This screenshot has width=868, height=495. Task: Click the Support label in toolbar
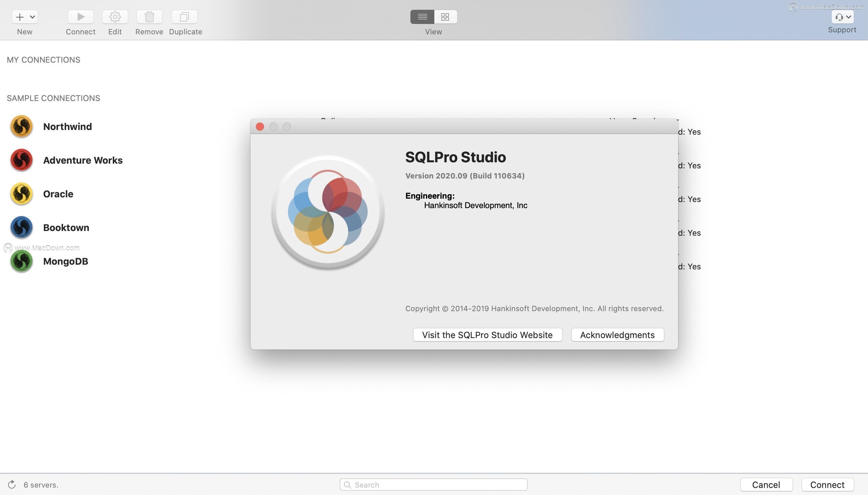tap(842, 30)
